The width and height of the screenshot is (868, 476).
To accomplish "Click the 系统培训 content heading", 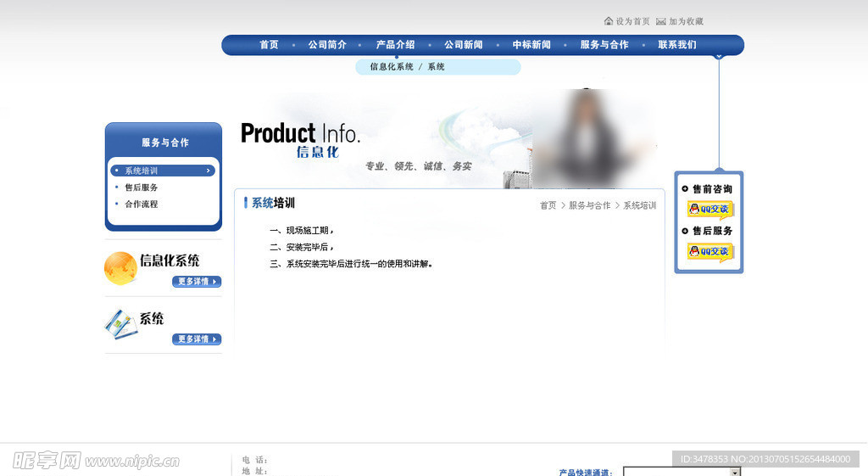I will pyautogui.click(x=273, y=204).
